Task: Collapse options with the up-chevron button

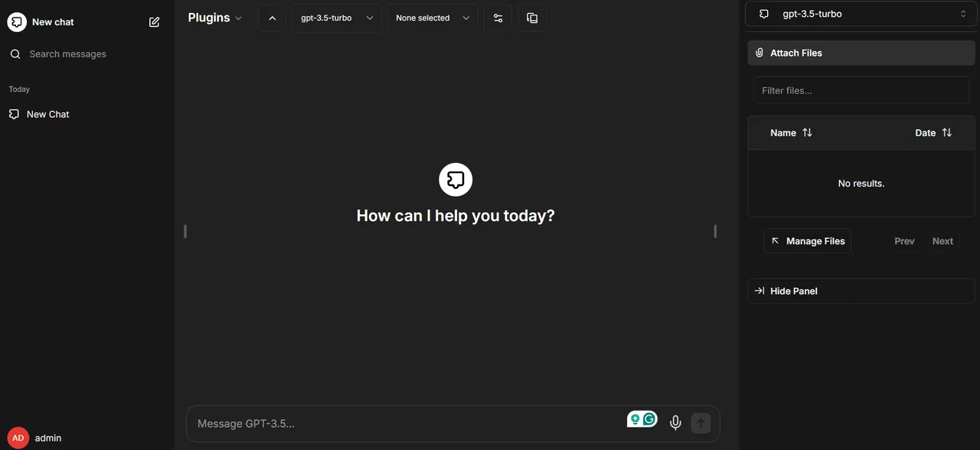Action: click(272, 18)
